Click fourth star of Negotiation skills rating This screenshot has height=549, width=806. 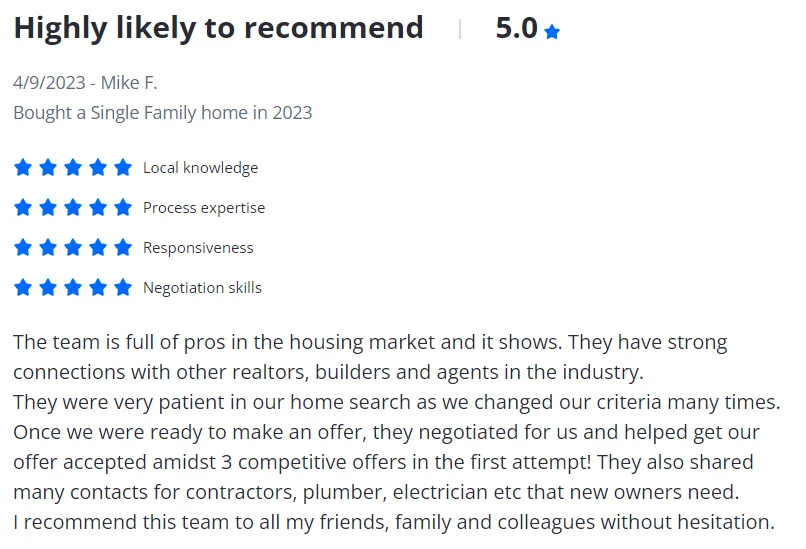point(98,288)
